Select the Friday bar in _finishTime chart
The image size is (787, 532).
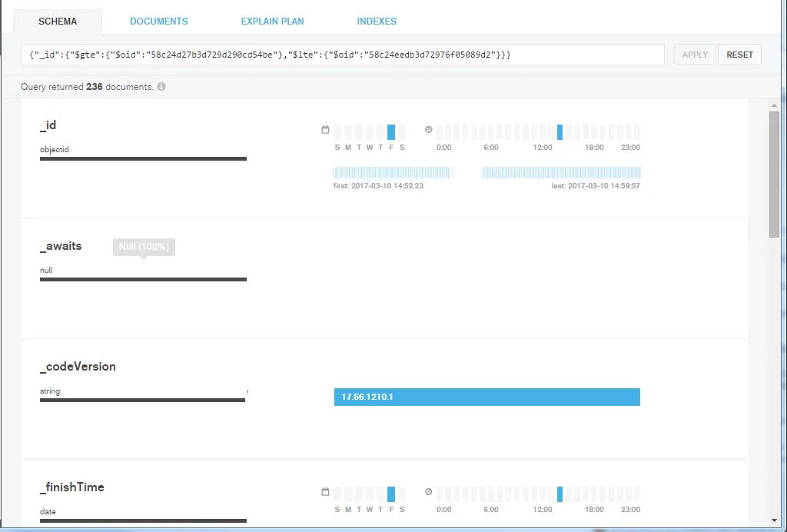tap(391, 494)
